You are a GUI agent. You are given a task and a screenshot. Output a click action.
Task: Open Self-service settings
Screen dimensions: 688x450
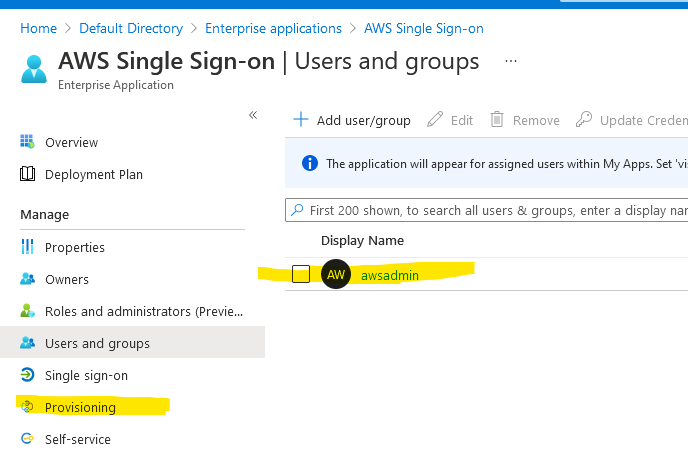(78, 439)
